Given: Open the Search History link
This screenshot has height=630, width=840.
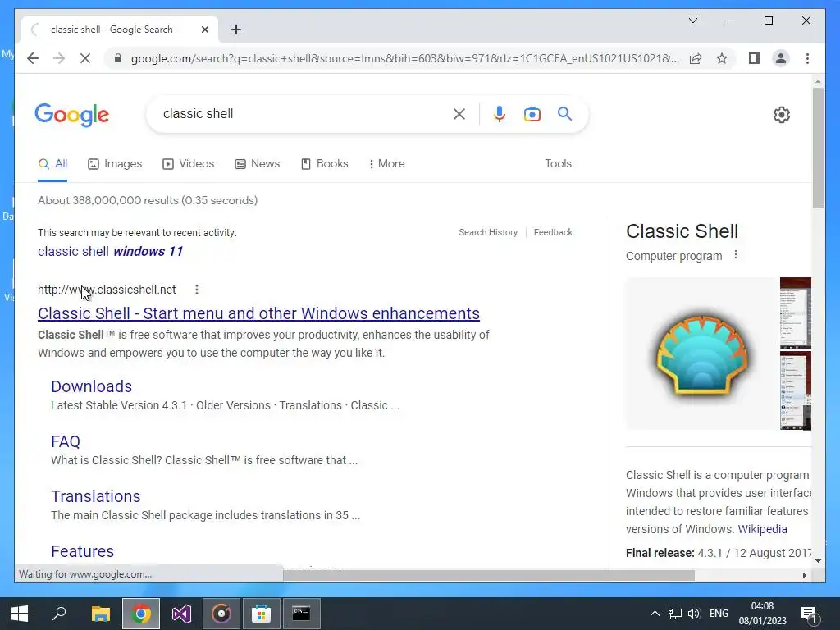Looking at the screenshot, I should pos(488,232).
